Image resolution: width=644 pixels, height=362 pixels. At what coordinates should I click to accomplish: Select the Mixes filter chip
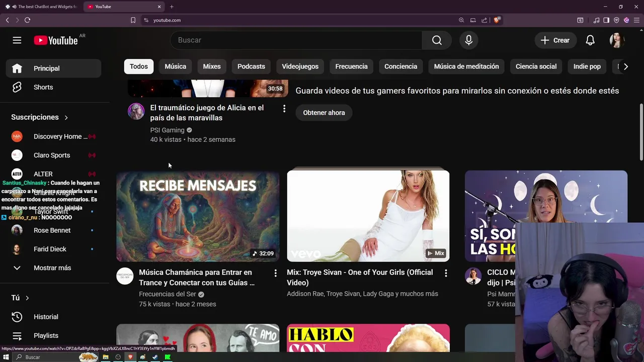(x=212, y=66)
